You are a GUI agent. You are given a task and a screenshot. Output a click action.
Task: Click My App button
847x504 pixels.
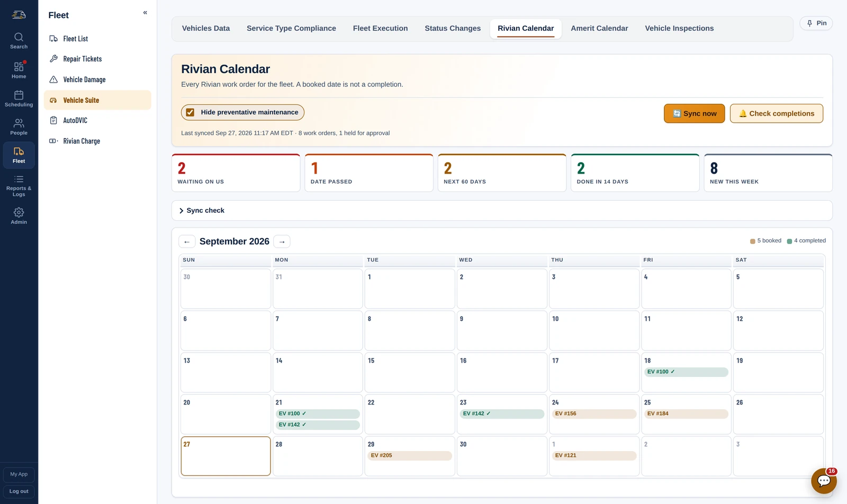tap(19, 474)
